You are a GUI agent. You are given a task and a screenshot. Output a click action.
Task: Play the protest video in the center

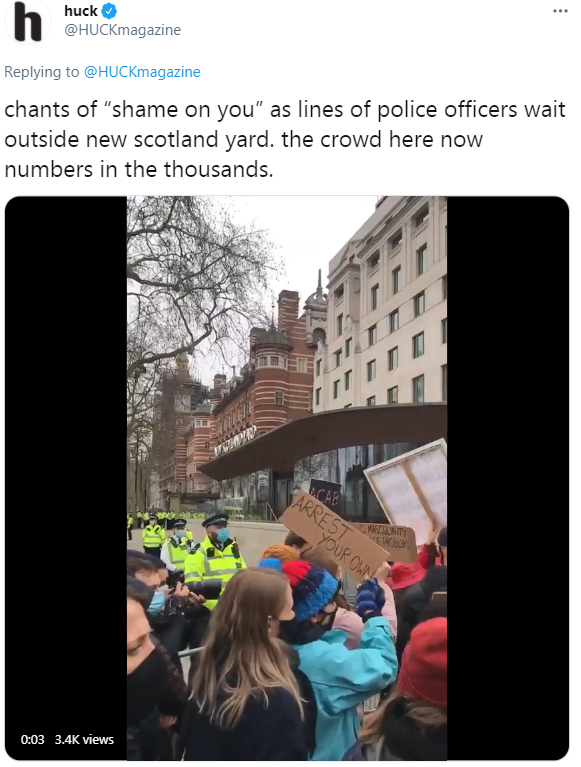pos(287,478)
